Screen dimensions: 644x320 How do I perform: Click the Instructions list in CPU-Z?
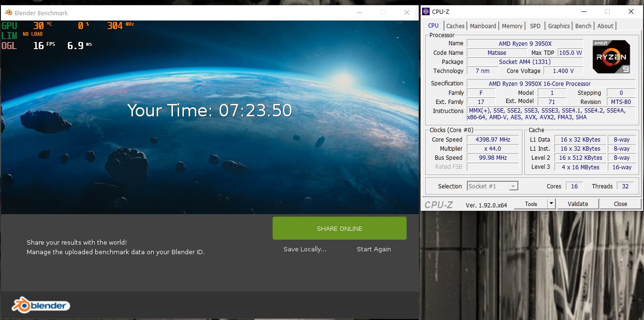[551, 114]
